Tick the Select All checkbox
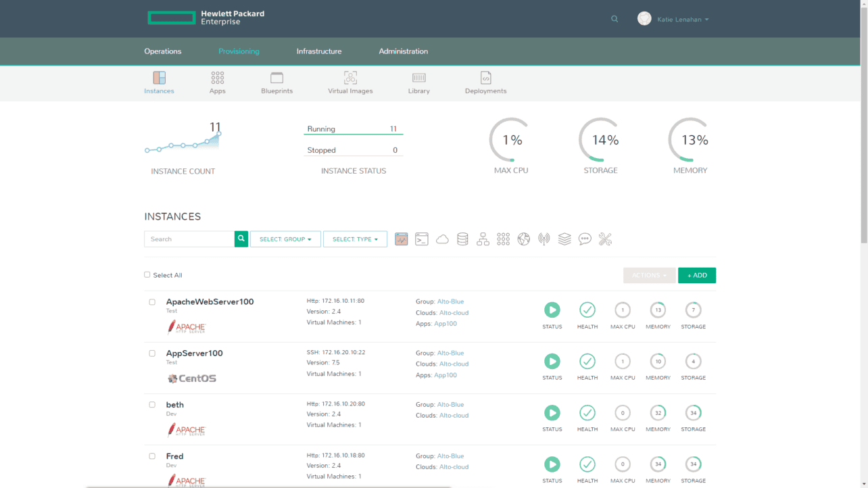 [147, 274]
